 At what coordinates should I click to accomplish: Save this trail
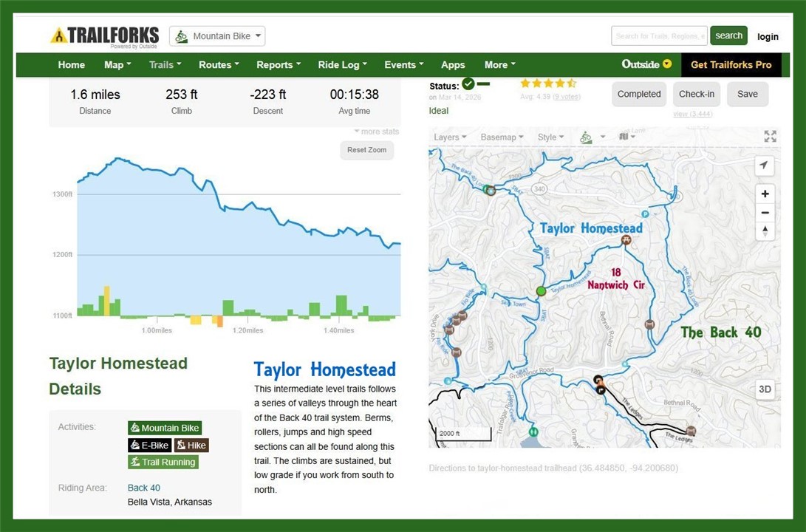pyautogui.click(x=748, y=94)
